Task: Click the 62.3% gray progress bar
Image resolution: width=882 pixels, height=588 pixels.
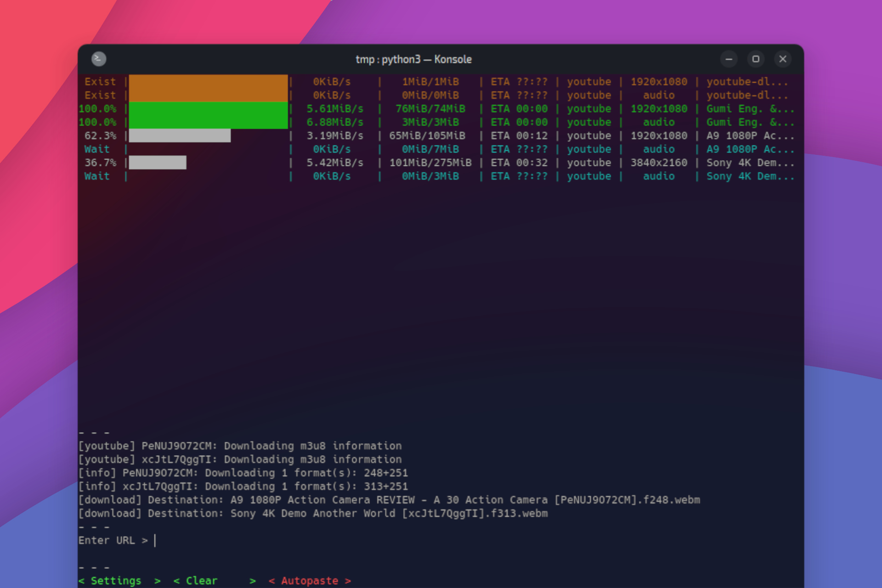Action: click(x=179, y=136)
